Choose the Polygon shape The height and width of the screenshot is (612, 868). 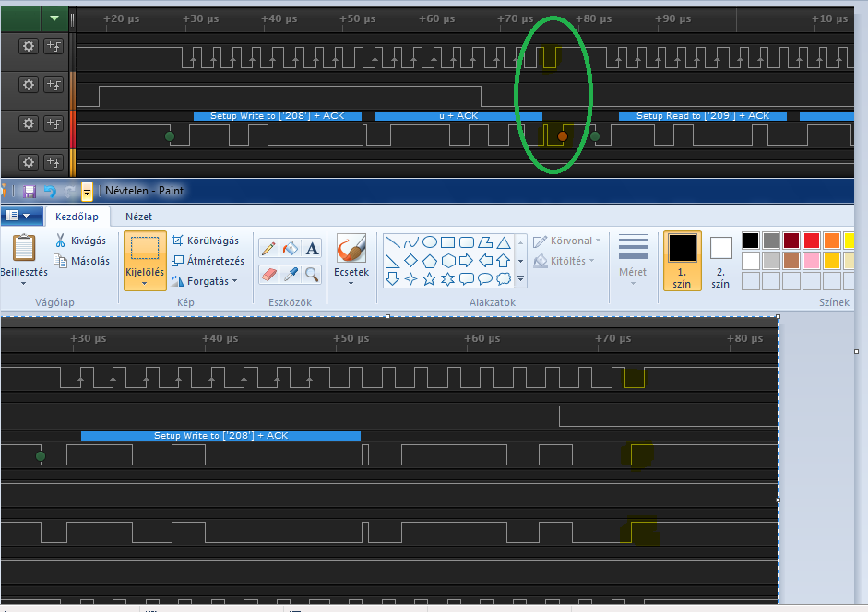point(485,242)
